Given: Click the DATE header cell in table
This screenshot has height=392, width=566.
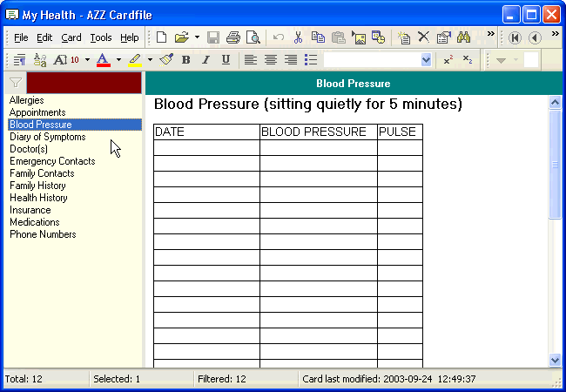Looking at the screenshot, I should pyautogui.click(x=206, y=132).
